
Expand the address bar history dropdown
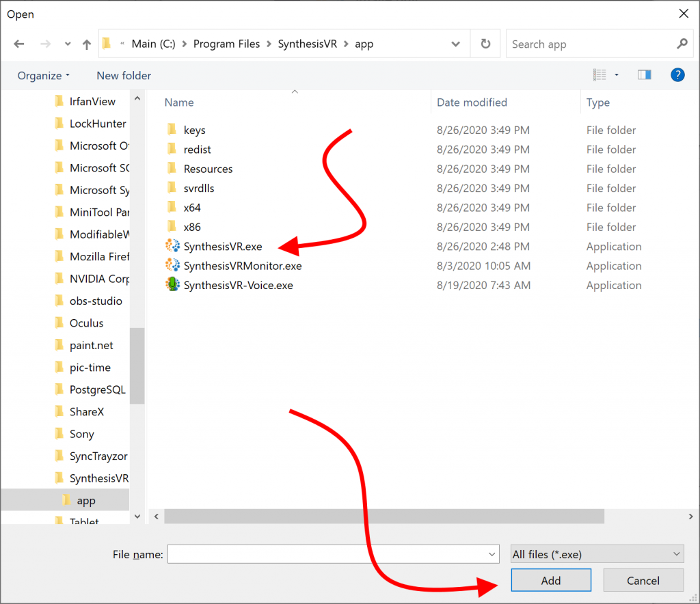pyautogui.click(x=455, y=44)
